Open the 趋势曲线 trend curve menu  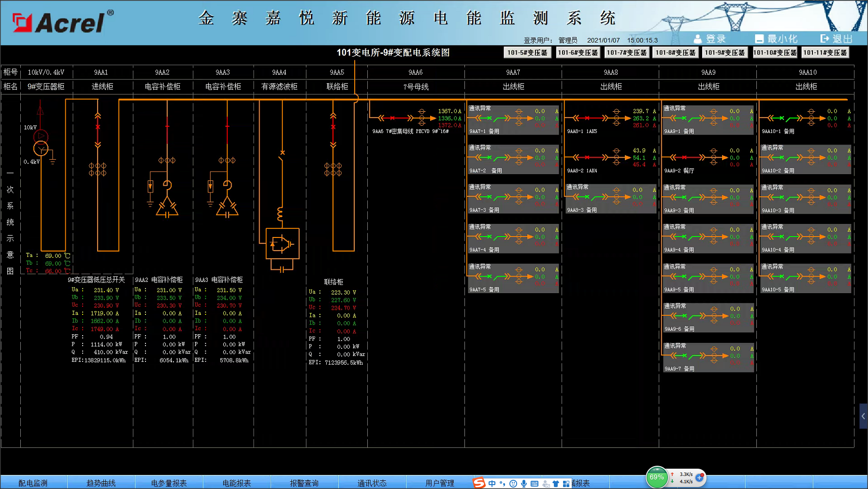tap(101, 483)
